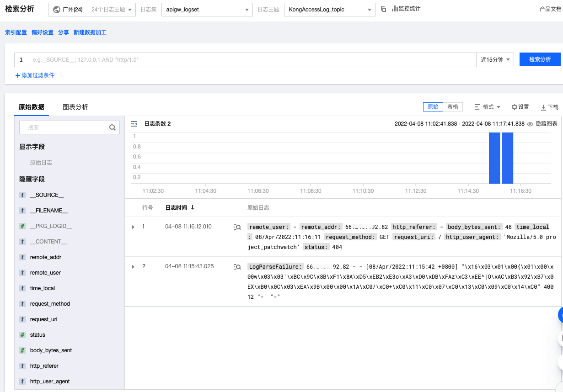Click the http_user_agent field name
Image resolution: width=563 pixels, height=392 pixels.
(50, 381)
